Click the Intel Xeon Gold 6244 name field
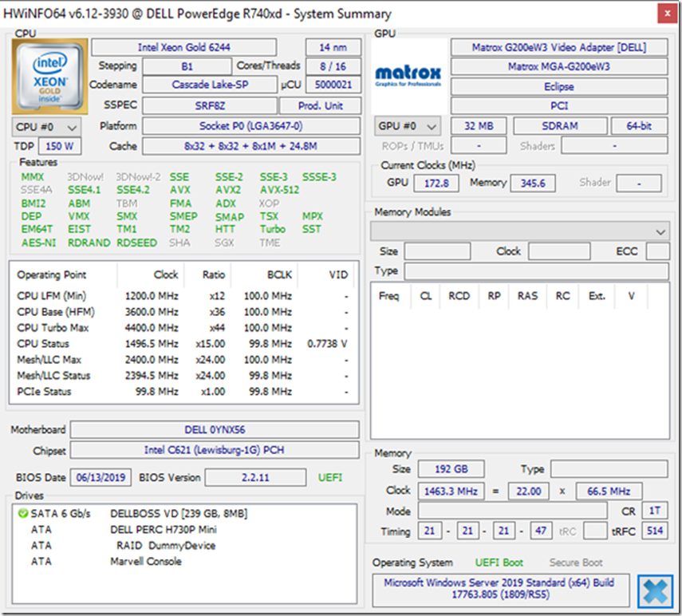Viewport: 682px width, 616px height. coord(183,47)
